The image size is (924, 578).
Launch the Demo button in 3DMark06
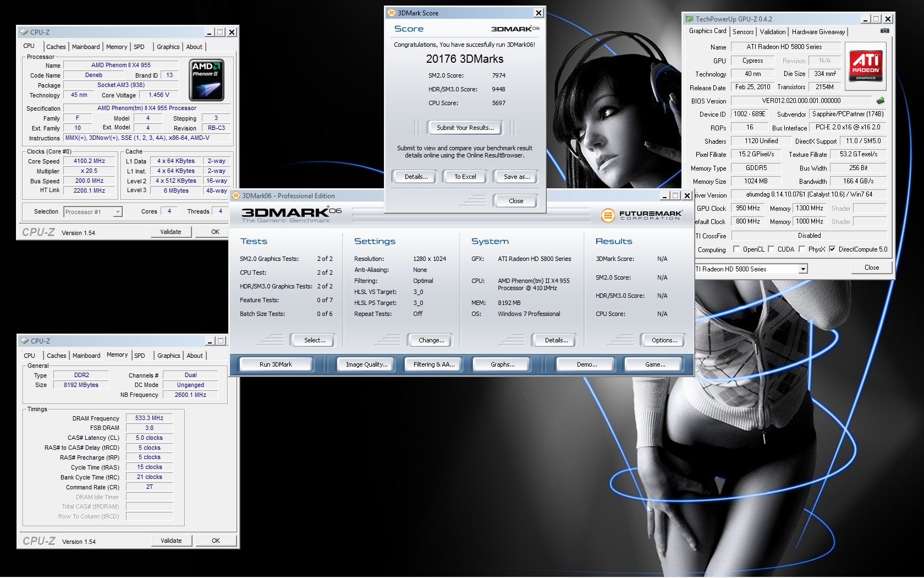(587, 364)
